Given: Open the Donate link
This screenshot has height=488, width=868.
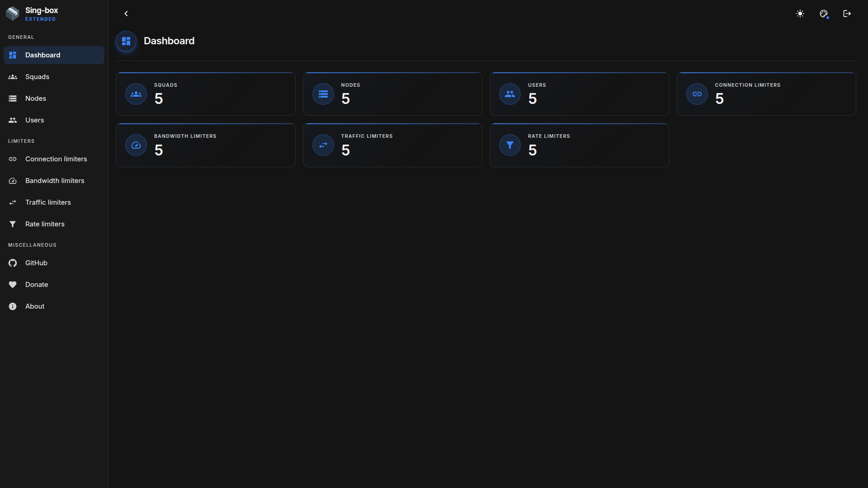Looking at the screenshot, I should [54, 285].
